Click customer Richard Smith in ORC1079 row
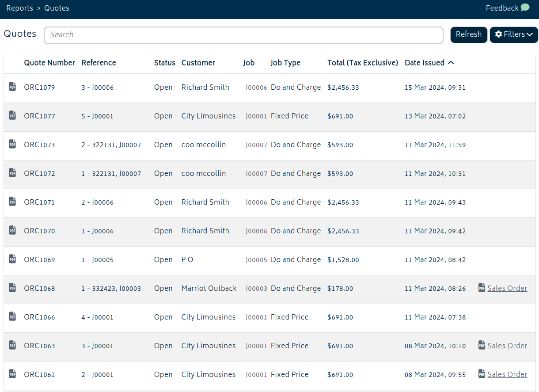 click(205, 87)
